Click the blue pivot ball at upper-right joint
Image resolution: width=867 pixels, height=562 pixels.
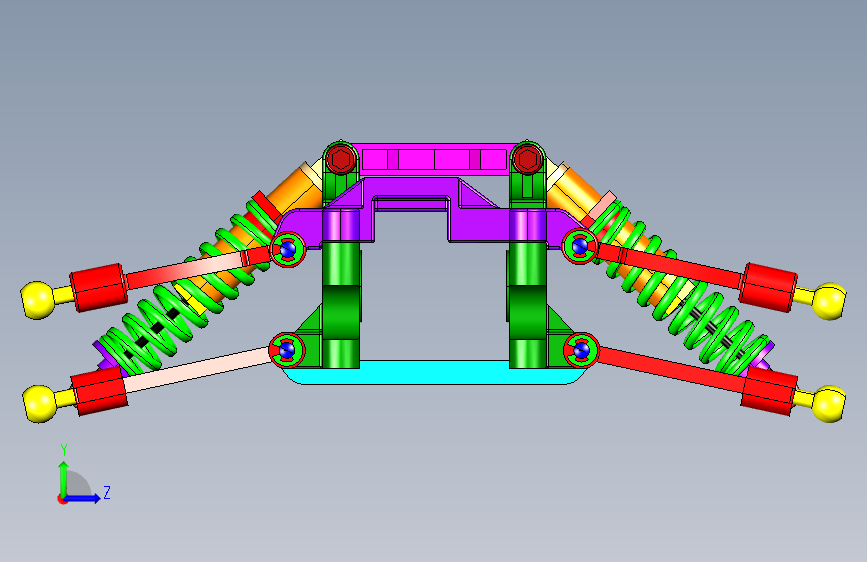coord(579,247)
